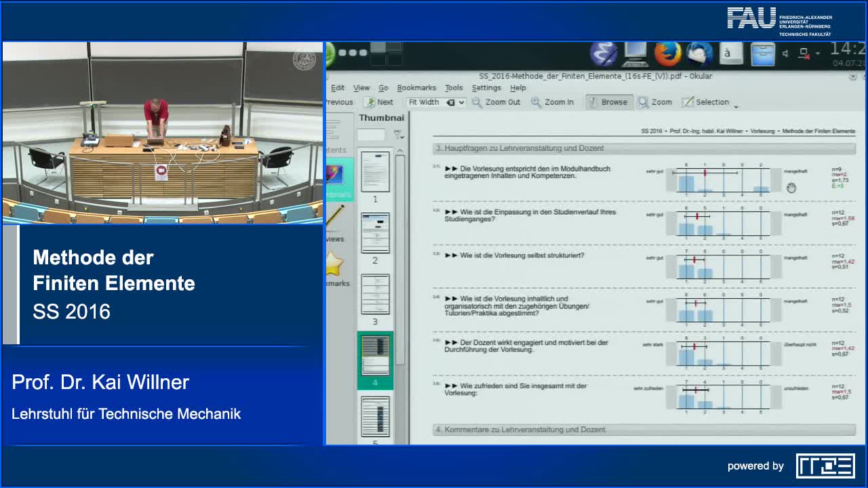Activate the Zoom tool mode
The image size is (868, 488).
click(x=654, y=102)
